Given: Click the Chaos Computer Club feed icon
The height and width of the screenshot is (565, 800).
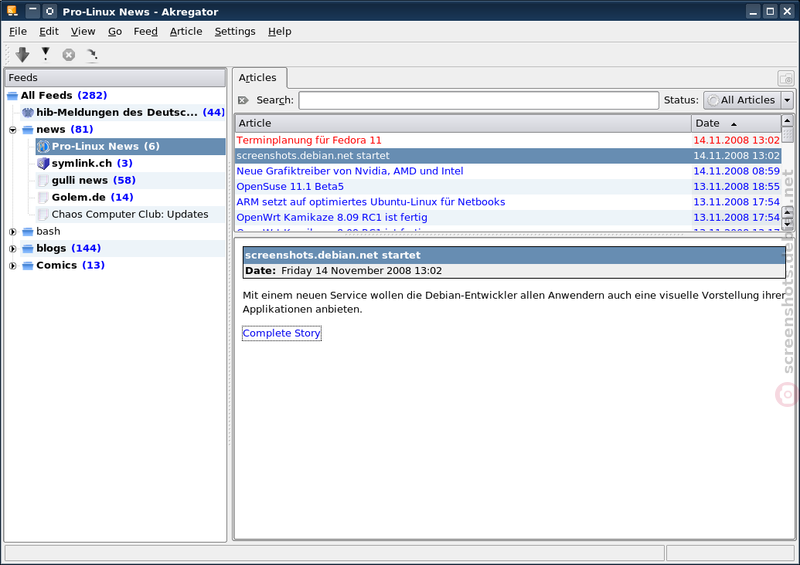Looking at the screenshot, I should tap(43, 214).
